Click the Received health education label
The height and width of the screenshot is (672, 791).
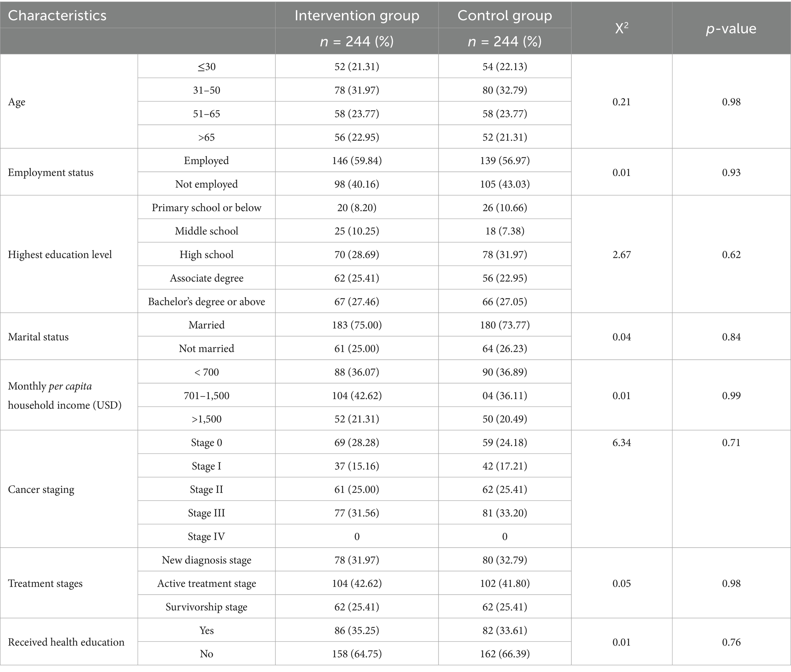tap(66, 642)
